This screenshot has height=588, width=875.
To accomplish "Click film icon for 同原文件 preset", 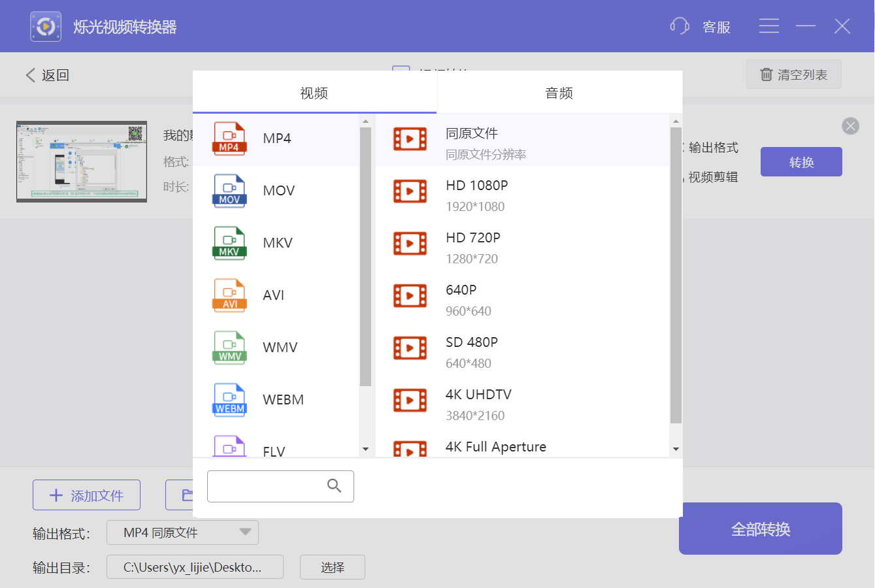I will (x=410, y=139).
